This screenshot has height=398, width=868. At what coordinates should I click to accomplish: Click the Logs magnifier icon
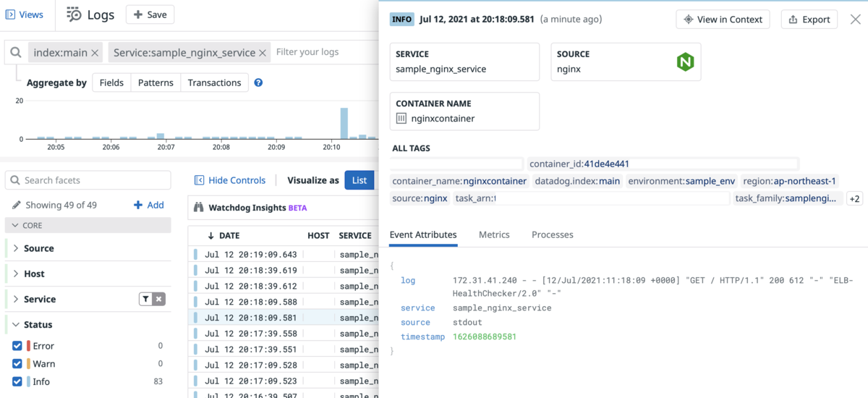pyautogui.click(x=74, y=14)
